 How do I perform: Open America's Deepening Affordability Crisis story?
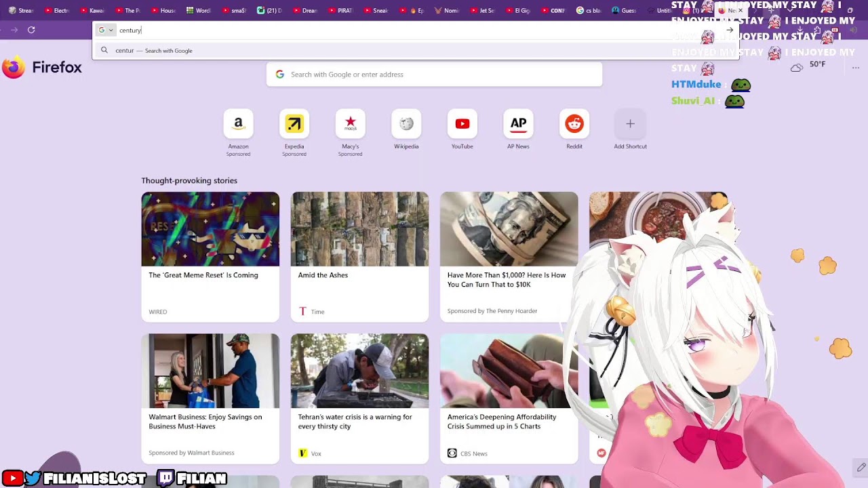(509, 399)
